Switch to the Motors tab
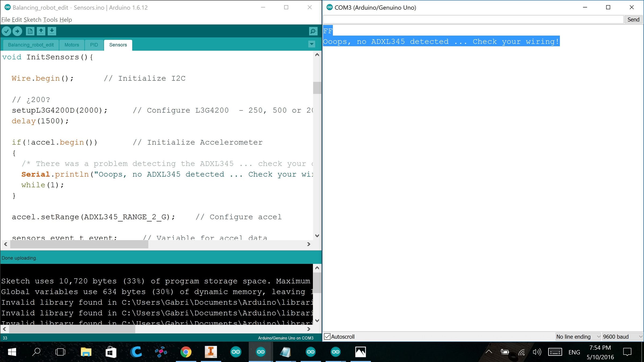 (x=72, y=45)
